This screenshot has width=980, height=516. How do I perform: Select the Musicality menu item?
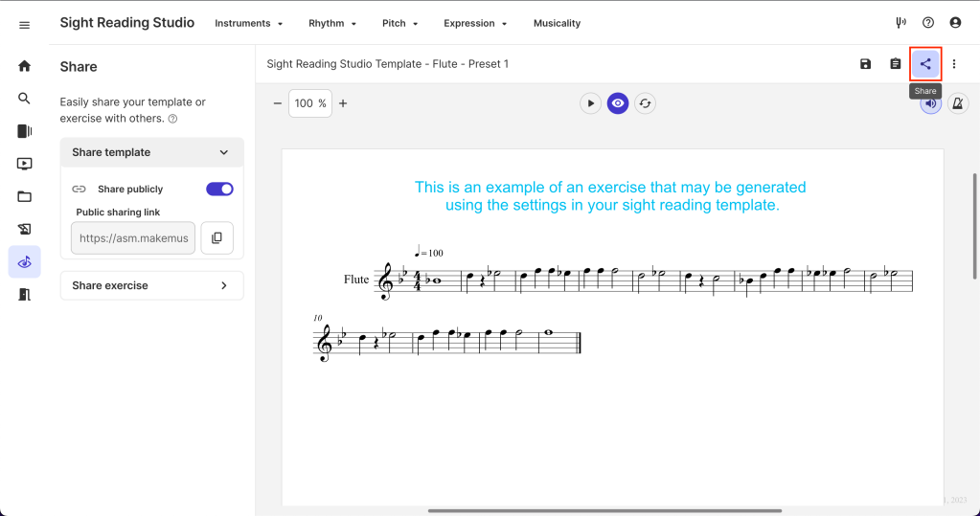tap(557, 23)
